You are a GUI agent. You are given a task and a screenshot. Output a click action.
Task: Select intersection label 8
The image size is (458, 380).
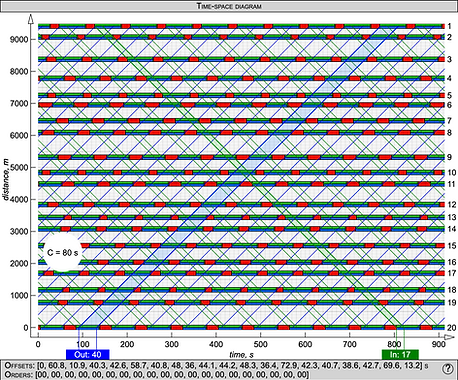[449, 133]
